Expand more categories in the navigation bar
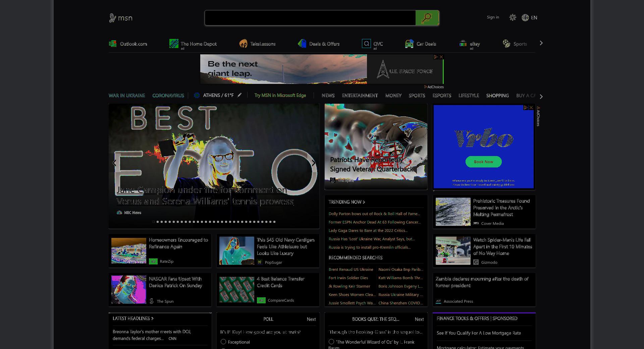 541,96
